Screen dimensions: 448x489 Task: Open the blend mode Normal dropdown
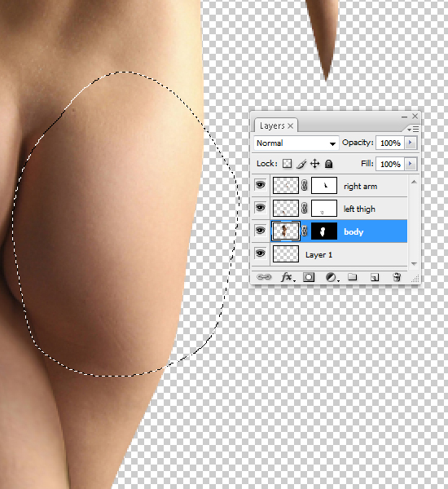click(x=296, y=143)
